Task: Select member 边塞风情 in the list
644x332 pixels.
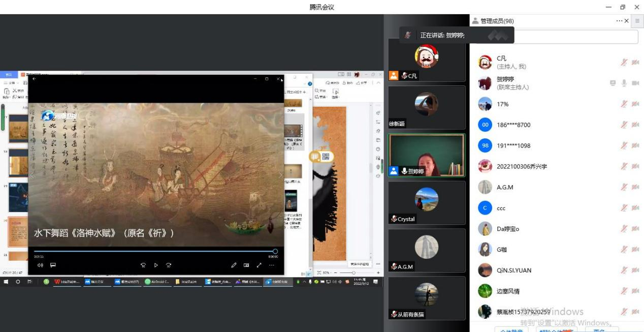Action: pyautogui.click(x=557, y=291)
